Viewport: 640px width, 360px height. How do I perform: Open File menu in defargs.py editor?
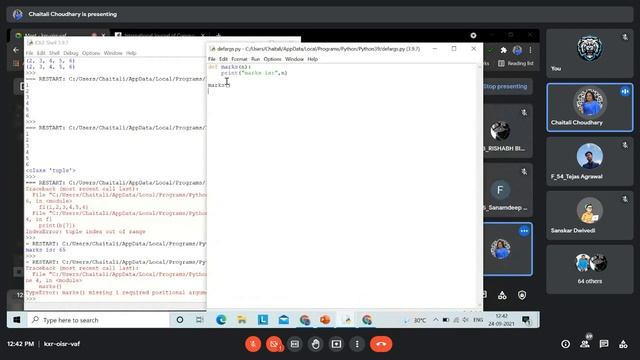pos(212,59)
